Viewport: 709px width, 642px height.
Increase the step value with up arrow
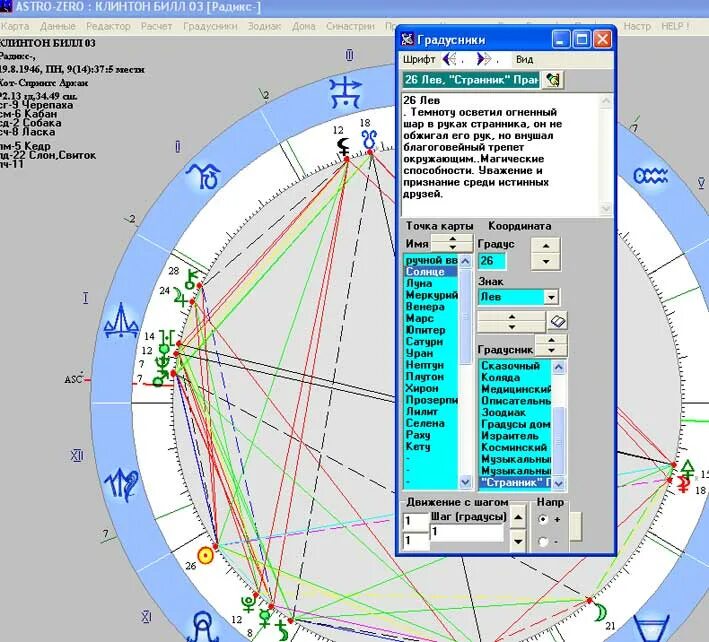(518, 518)
